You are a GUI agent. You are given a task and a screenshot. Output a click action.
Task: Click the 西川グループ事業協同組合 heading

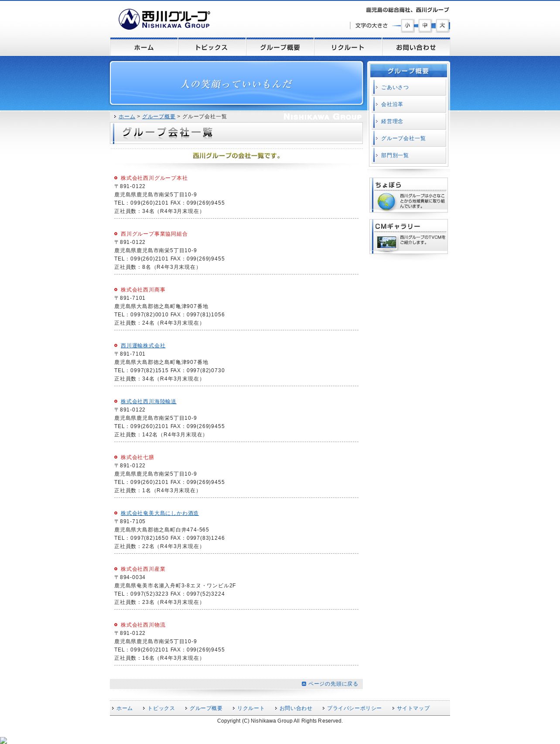coord(154,234)
